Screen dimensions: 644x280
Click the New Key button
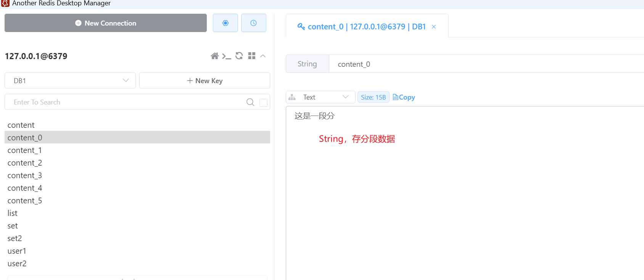click(x=204, y=81)
